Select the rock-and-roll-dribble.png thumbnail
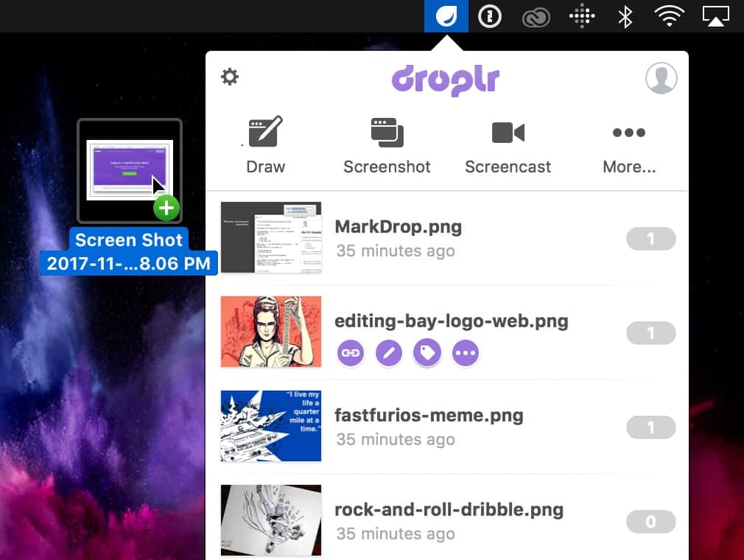The height and width of the screenshot is (560, 744). click(271, 520)
